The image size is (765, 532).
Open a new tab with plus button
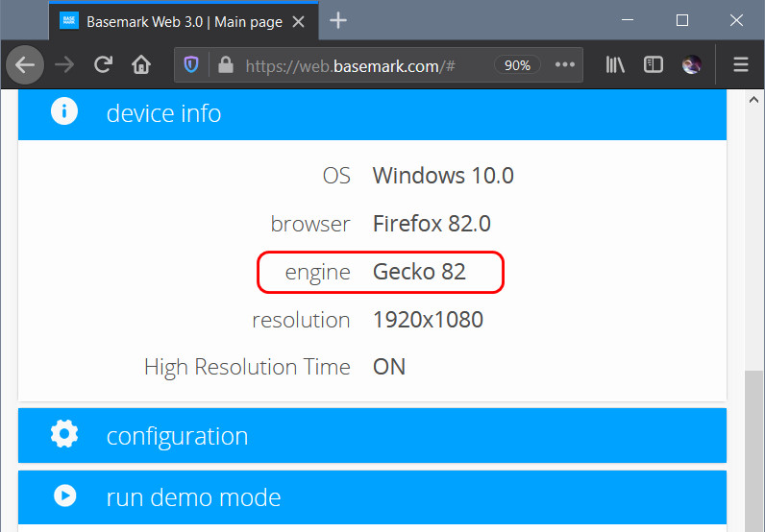coord(338,20)
